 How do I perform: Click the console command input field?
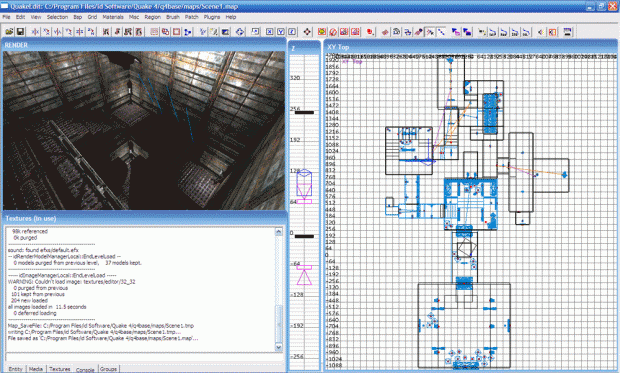pos(144,357)
